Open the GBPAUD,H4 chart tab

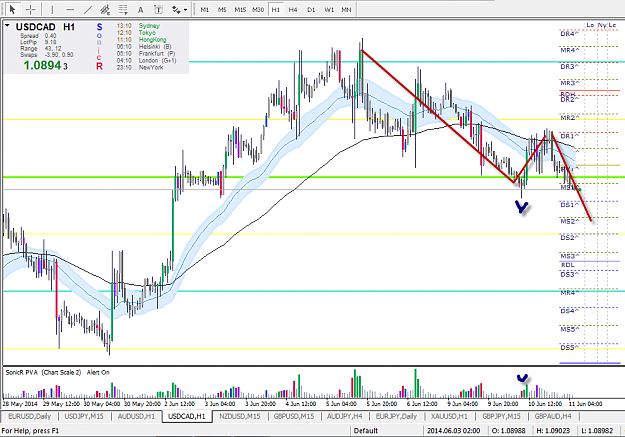tap(553, 416)
